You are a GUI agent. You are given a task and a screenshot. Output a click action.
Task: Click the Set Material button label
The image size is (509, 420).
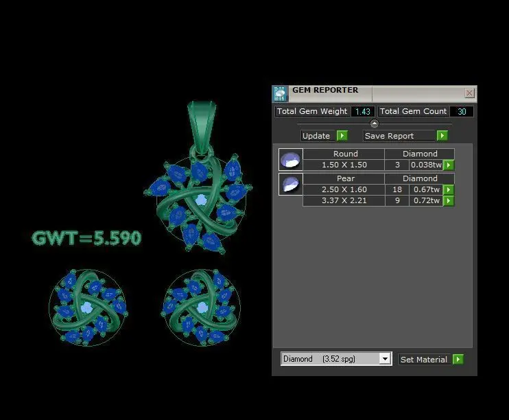coord(424,360)
